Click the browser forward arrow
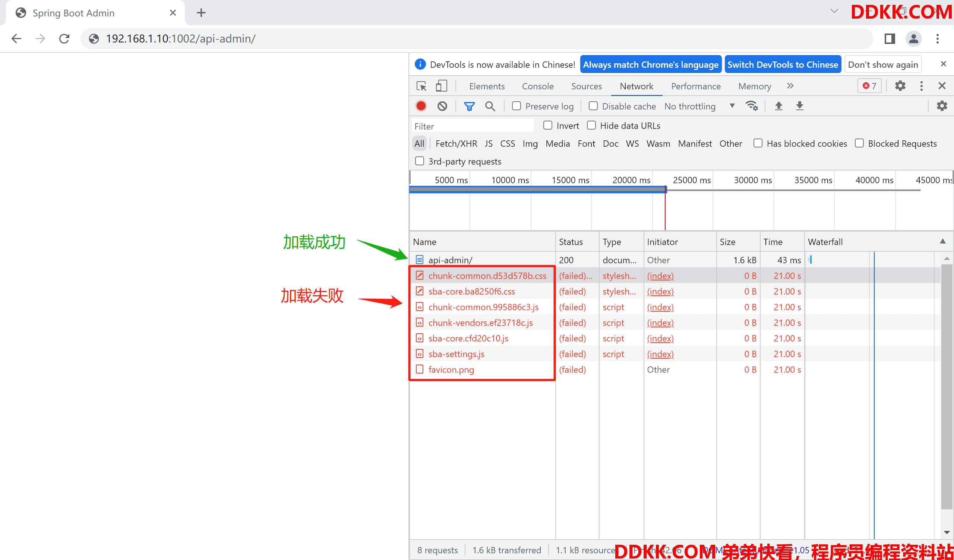The height and width of the screenshot is (560, 954). [x=40, y=39]
